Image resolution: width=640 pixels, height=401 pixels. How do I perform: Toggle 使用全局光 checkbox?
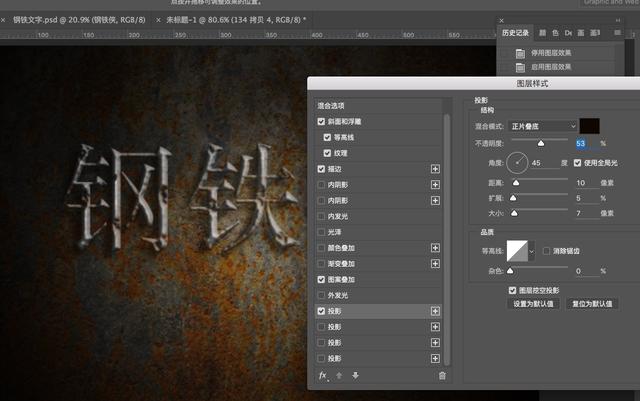click(577, 163)
